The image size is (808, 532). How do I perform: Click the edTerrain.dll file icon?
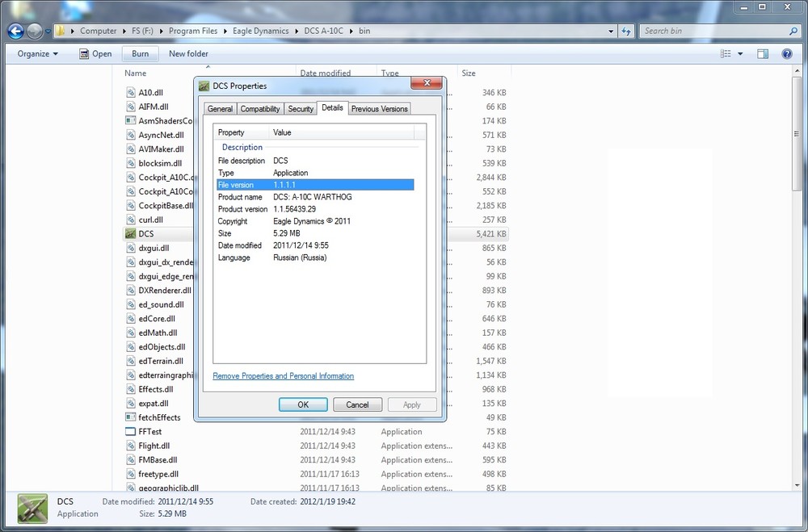coord(131,361)
